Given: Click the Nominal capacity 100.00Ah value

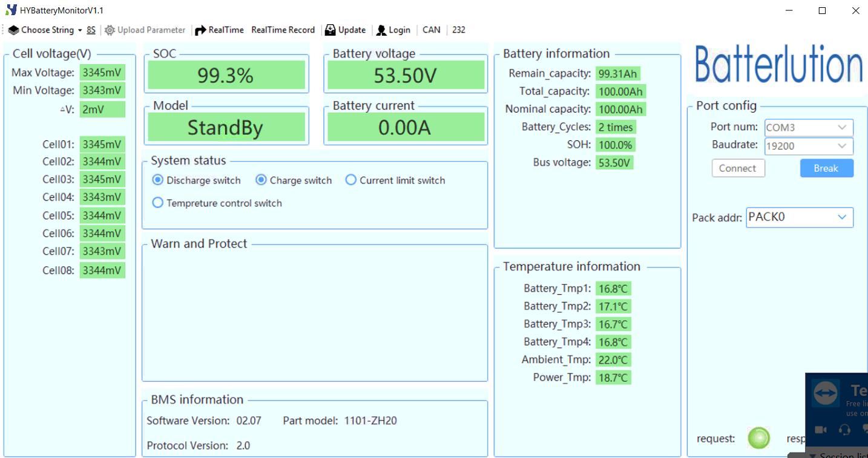Looking at the screenshot, I should 620,110.
